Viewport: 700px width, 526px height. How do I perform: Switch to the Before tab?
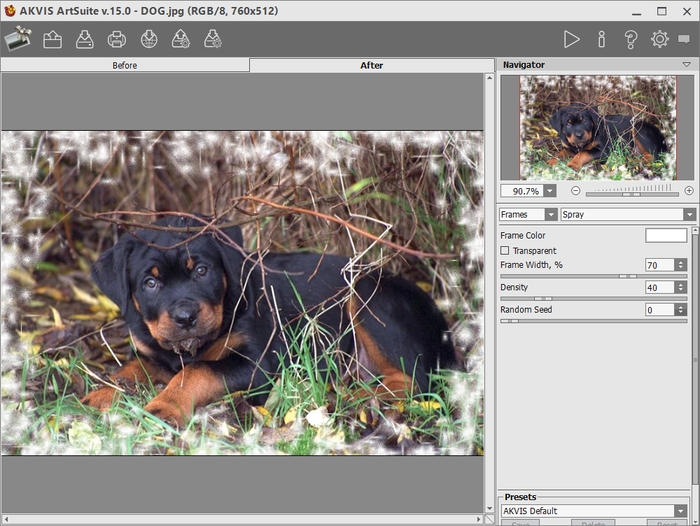pos(125,65)
